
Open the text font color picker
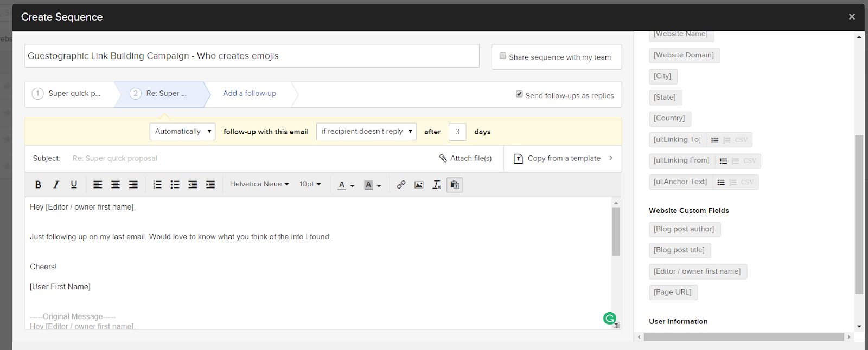pos(345,185)
